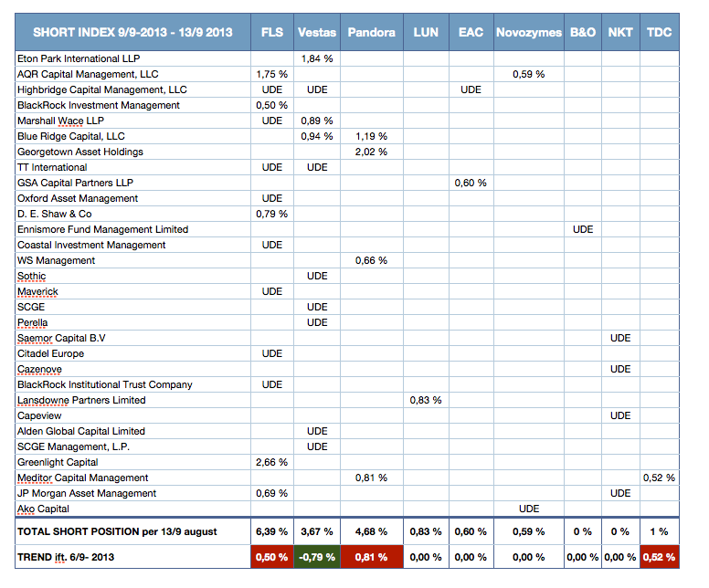Select the red 0,50 % FLS trend cell
709x588 pixels.
[x=272, y=557]
